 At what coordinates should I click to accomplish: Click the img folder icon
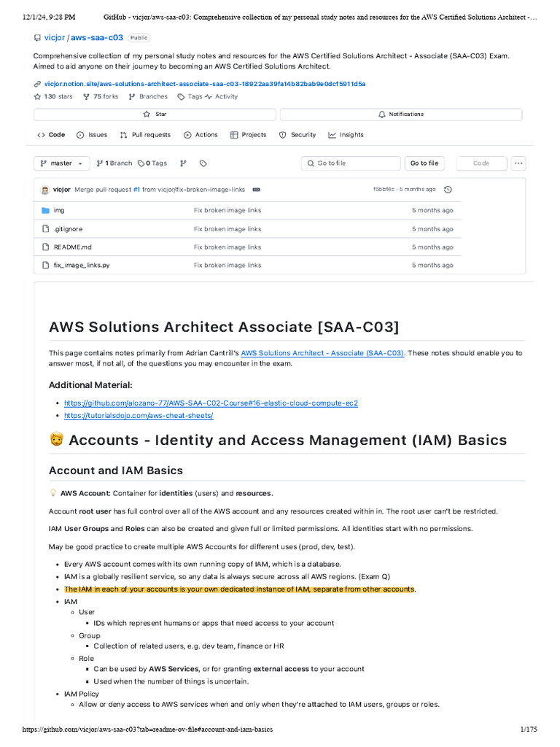[46, 211]
